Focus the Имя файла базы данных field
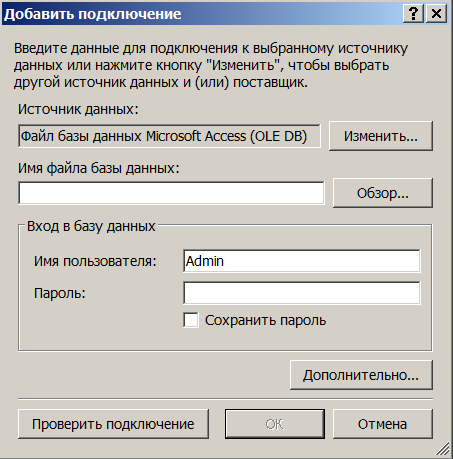The height and width of the screenshot is (459, 453). click(x=171, y=193)
